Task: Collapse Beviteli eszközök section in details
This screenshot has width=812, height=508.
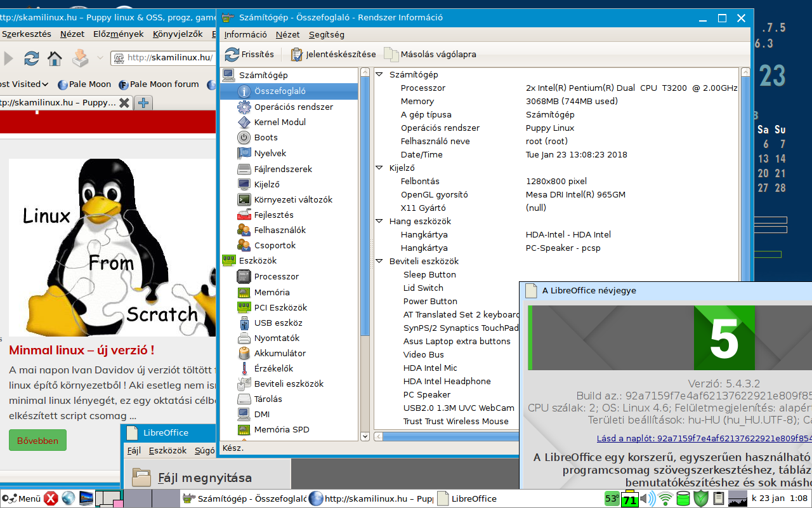Action: coord(379,261)
